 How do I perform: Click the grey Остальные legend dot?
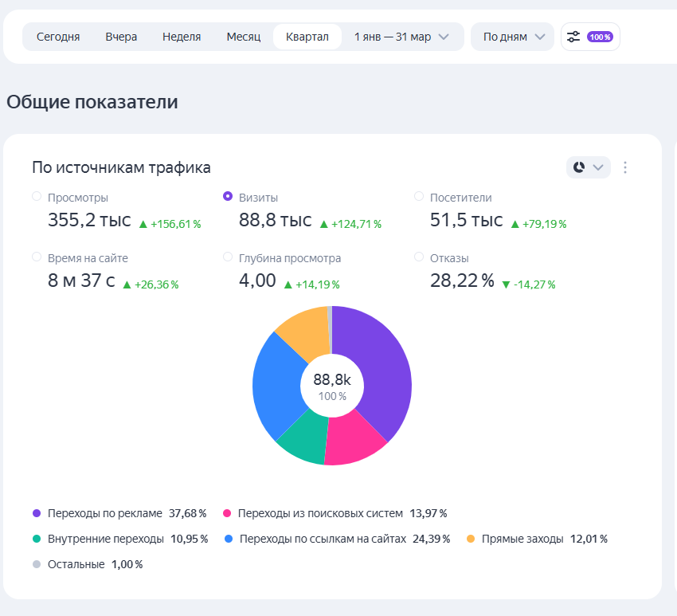(x=37, y=564)
